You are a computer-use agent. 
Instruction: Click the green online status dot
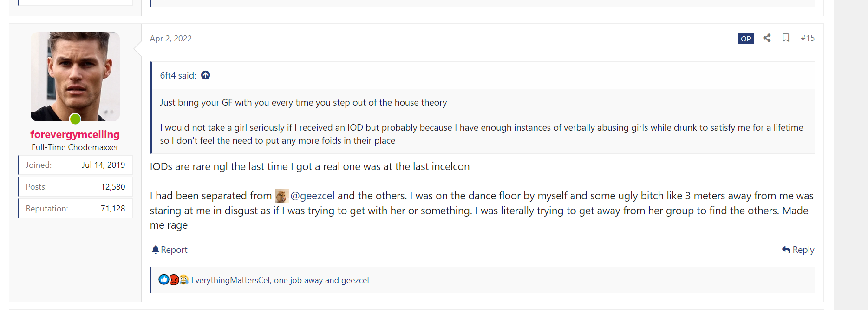point(75,119)
